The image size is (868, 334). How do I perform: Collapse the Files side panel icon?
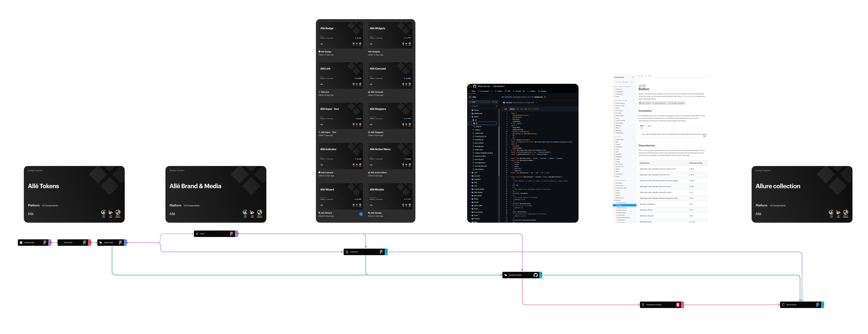point(470,97)
